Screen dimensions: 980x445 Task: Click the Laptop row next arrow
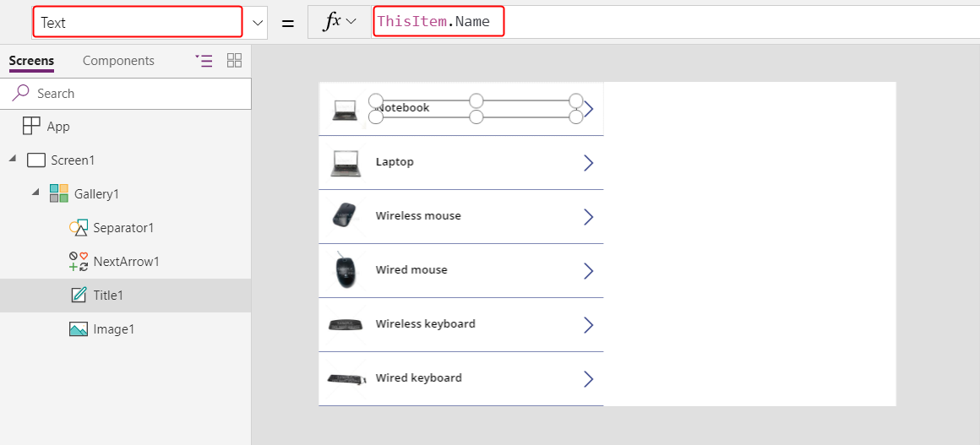(588, 162)
